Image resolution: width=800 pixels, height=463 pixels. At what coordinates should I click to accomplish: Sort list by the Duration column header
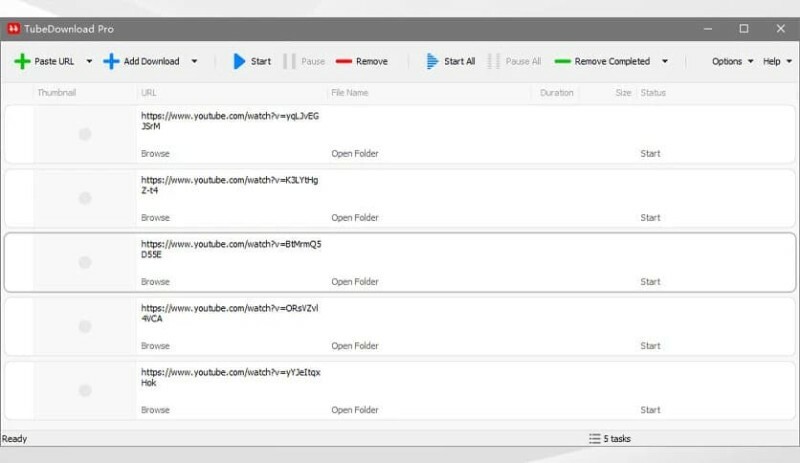pyautogui.click(x=557, y=93)
